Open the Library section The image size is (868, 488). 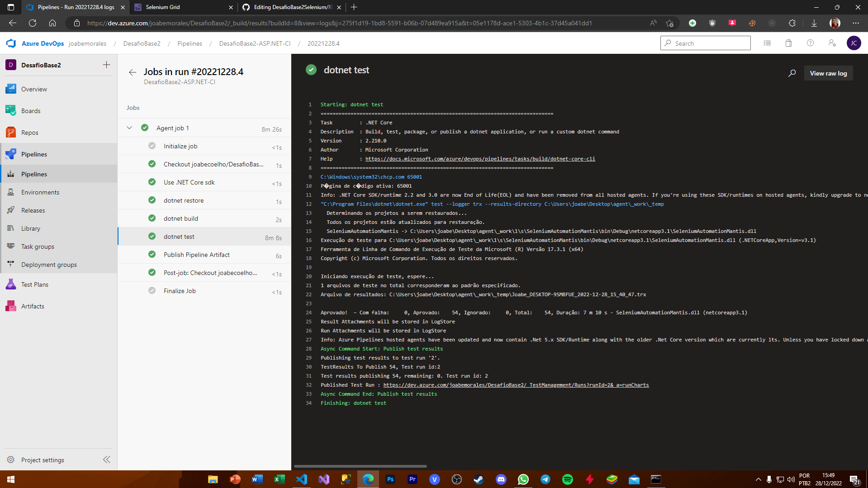[30, 228]
